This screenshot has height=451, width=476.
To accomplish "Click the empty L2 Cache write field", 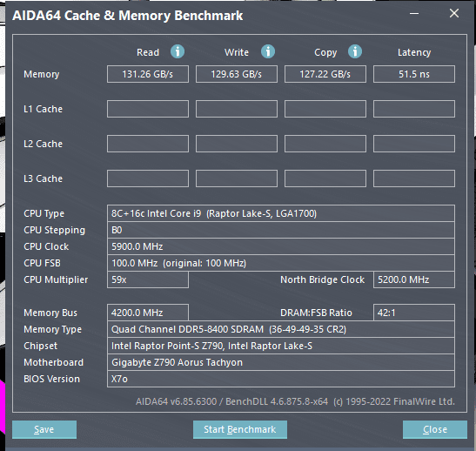I will (237, 144).
